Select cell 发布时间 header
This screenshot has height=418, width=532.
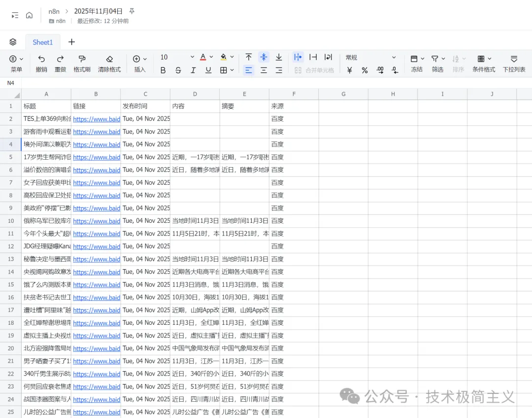[145, 106]
